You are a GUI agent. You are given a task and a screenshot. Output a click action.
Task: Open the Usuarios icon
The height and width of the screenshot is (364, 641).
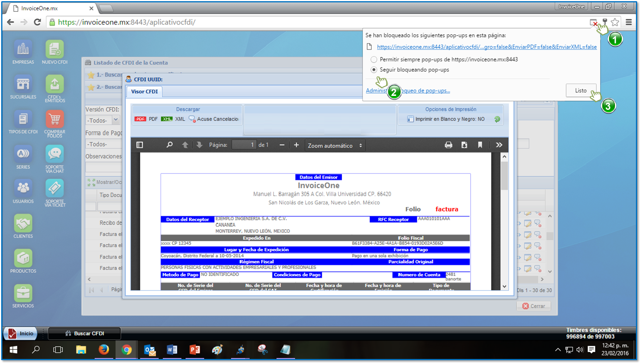click(x=23, y=192)
